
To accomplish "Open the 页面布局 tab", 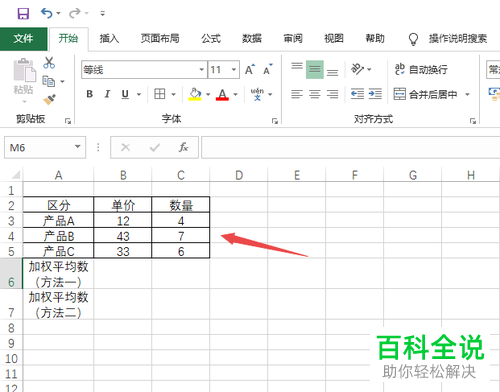I will click(x=160, y=39).
